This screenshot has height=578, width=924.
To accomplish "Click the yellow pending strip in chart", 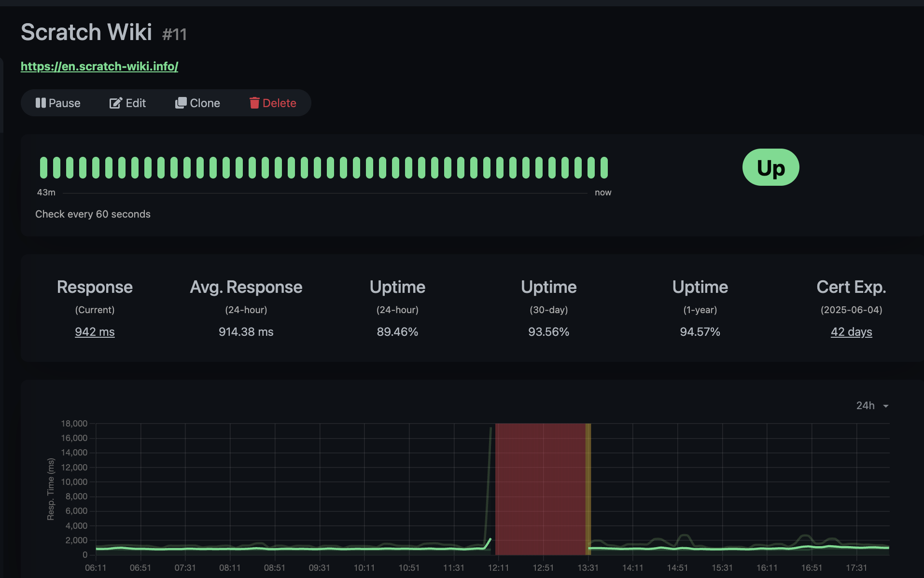I will [x=588, y=487].
